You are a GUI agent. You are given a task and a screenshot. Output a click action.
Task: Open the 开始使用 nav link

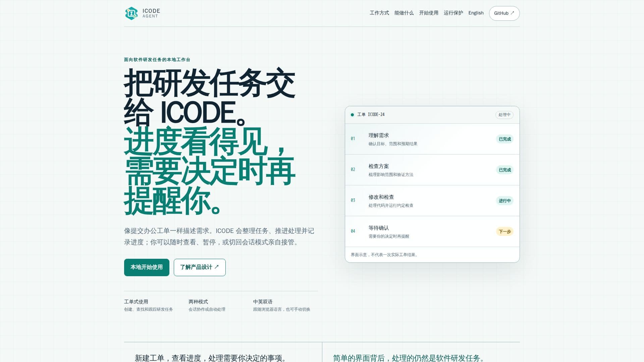[429, 13]
